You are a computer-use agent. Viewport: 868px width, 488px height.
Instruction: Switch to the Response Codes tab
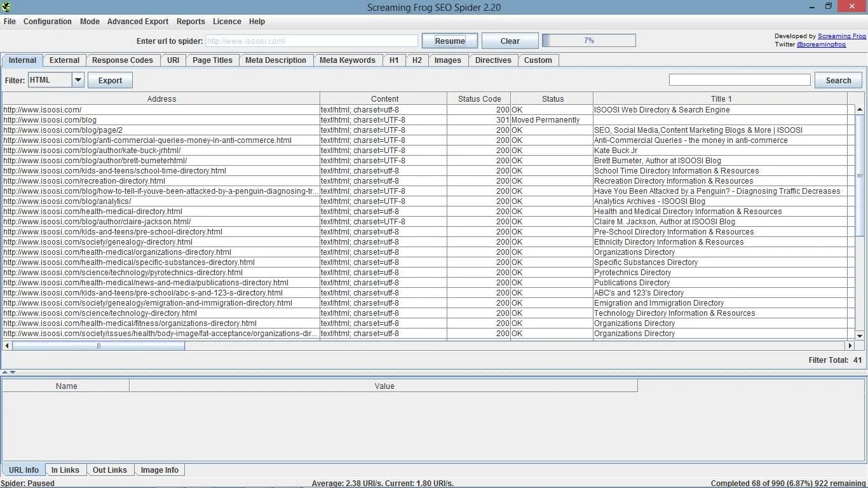tap(123, 60)
